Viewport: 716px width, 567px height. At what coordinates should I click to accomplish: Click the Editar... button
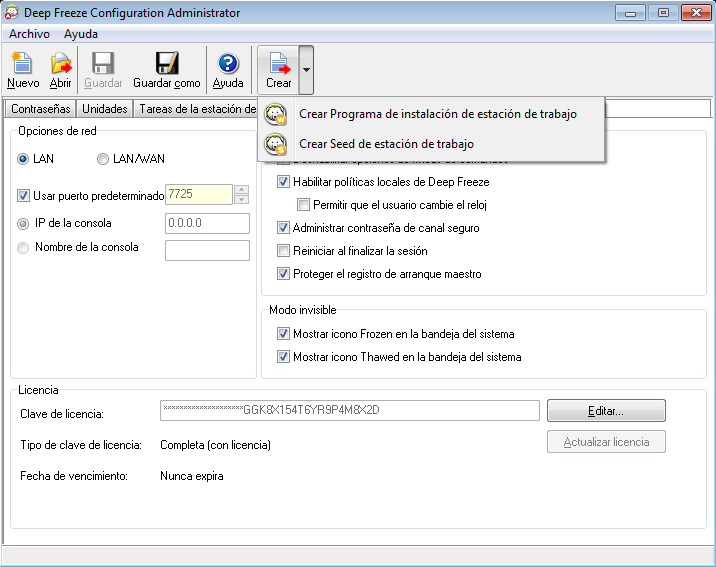606,411
